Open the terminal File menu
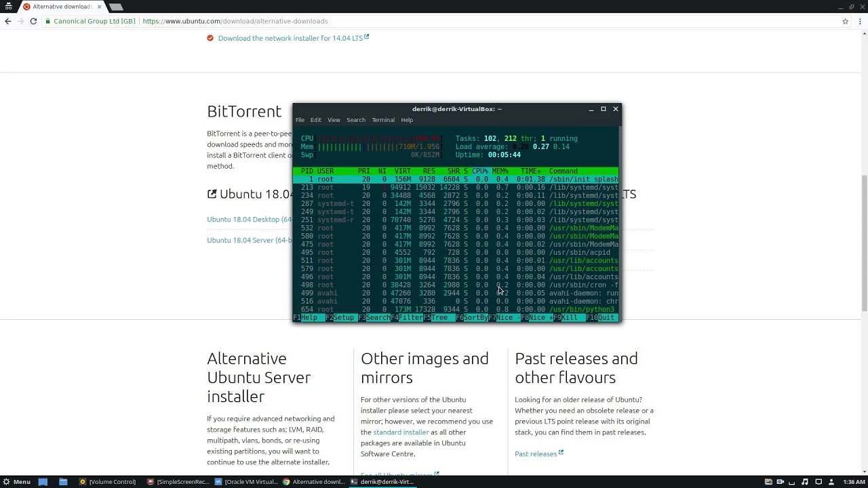Screen dimensions: 868x488 tap(300, 120)
